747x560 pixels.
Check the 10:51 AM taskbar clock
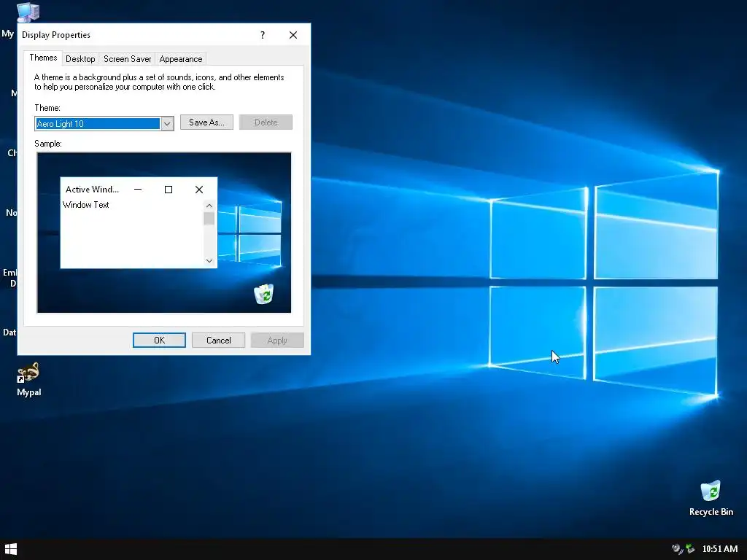pyautogui.click(x=720, y=549)
